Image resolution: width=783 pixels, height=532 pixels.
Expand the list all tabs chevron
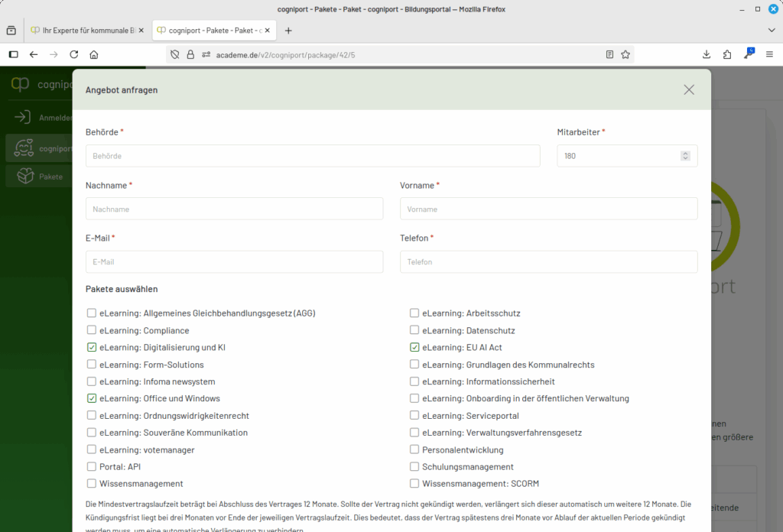tap(771, 31)
